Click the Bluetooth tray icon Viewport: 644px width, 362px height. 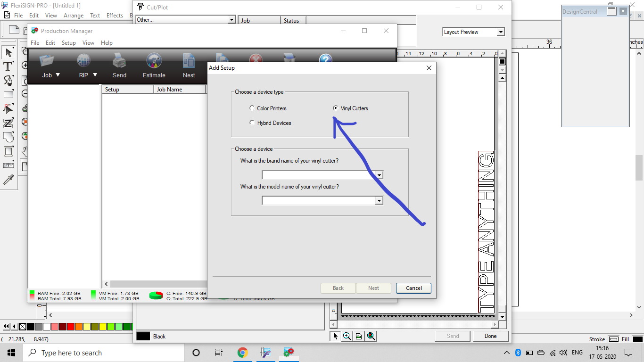coord(517,353)
